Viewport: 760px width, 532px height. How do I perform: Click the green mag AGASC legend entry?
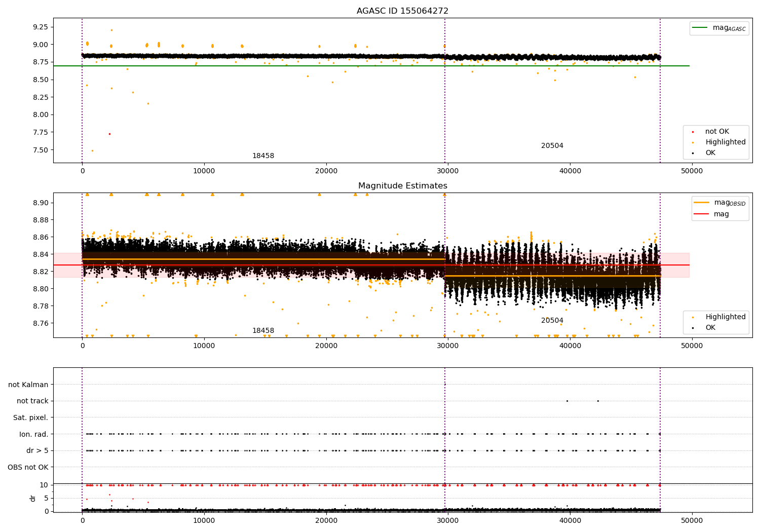pyautogui.click(x=719, y=28)
